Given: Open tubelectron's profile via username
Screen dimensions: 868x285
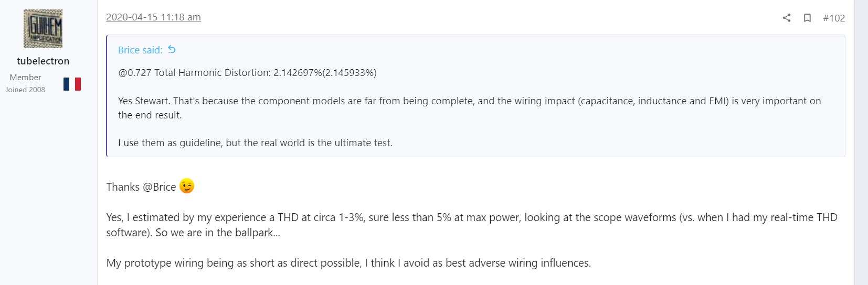Looking at the screenshot, I should pyautogui.click(x=43, y=61).
